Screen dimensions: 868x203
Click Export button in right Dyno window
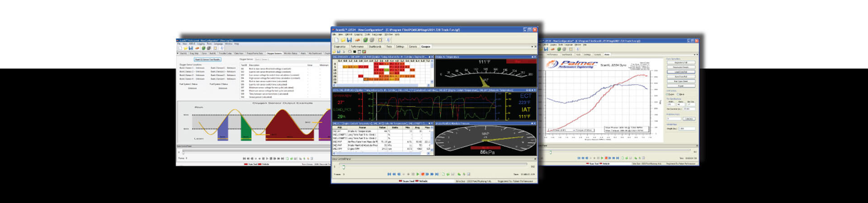(x=681, y=86)
